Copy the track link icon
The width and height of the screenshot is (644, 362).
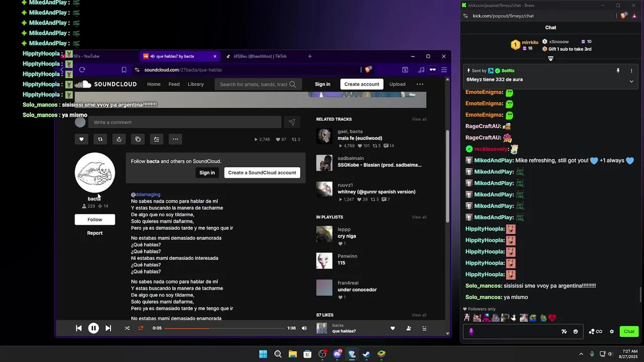point(138,139)
